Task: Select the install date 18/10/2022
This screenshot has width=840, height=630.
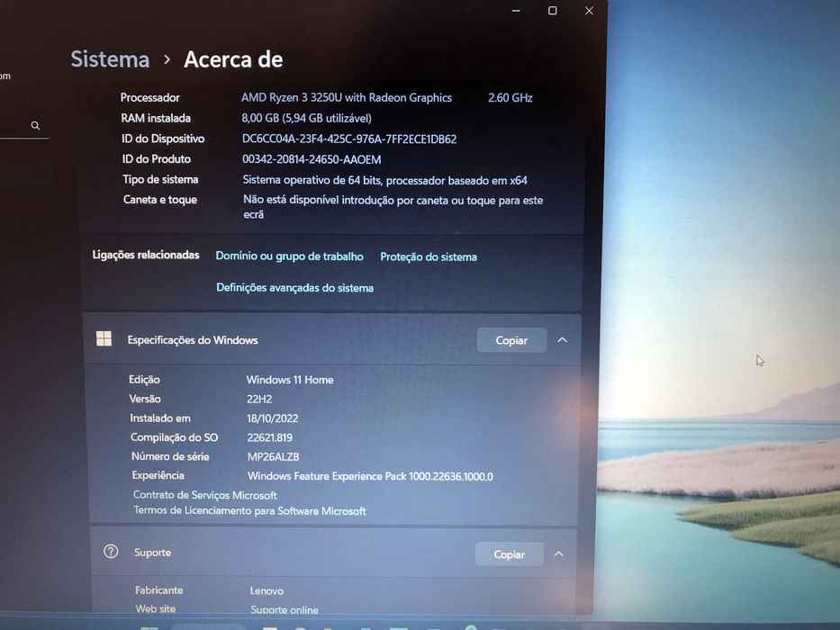Action: (273, 418)
